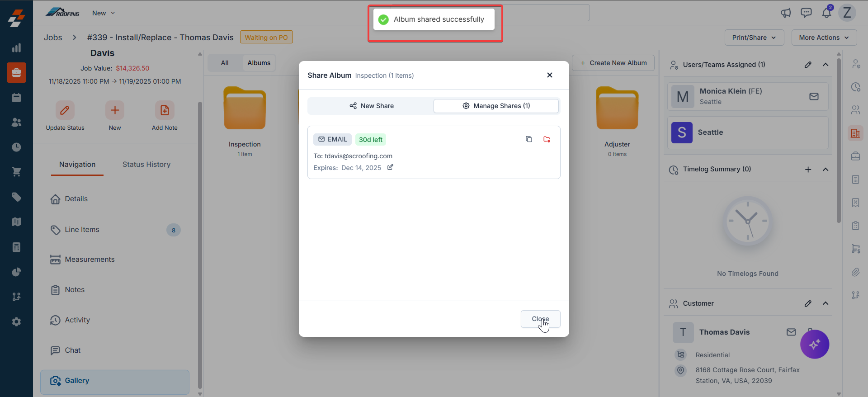Edit the share expiration date
Screen dimensions: 868x397
coord(390,167)
